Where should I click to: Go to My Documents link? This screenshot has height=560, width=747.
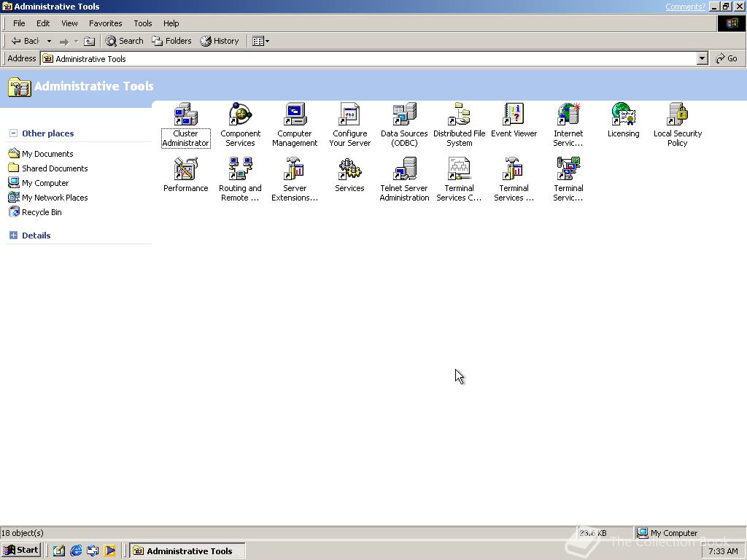click(x=41, y=154)
